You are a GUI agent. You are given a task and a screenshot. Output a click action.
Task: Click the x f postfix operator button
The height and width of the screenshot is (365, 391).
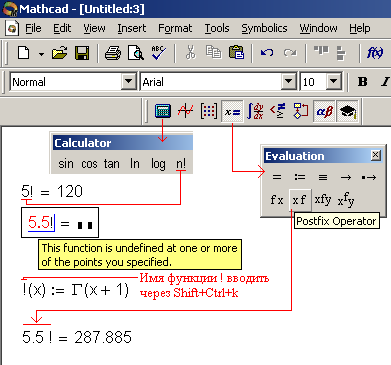(x=299, y=200)
